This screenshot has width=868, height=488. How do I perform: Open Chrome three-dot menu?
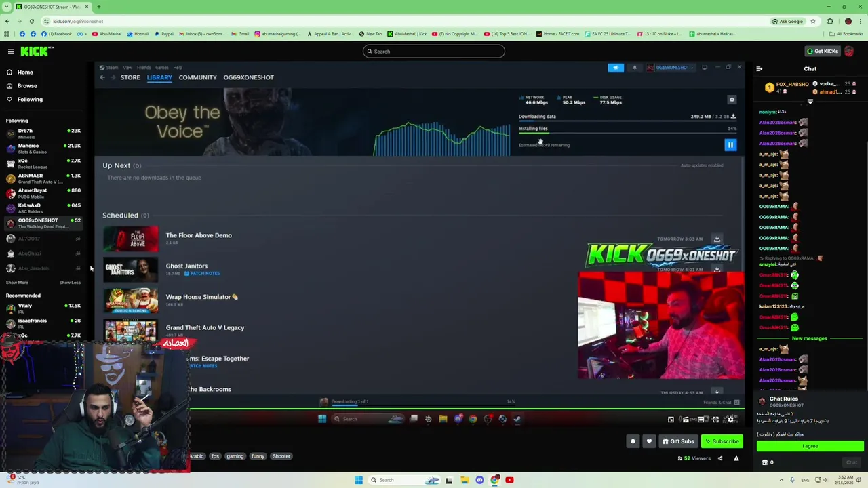tap(861, 21)
